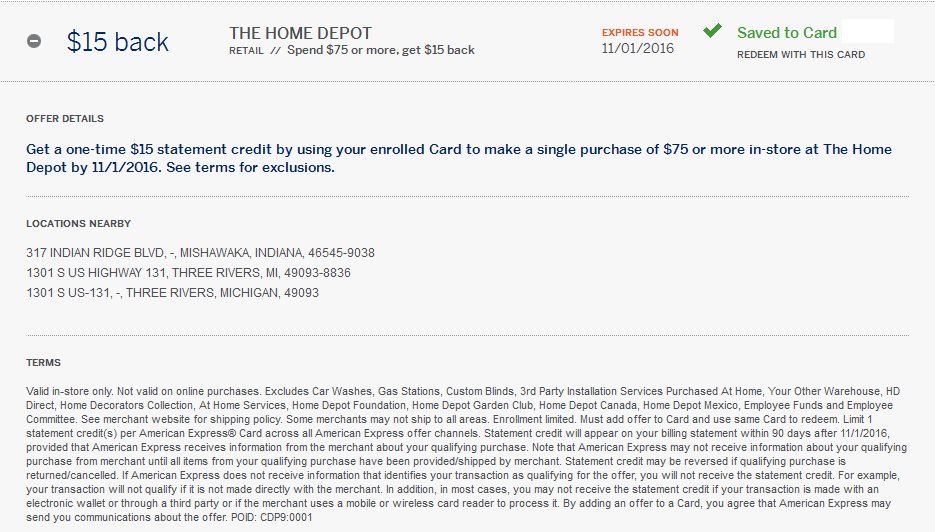Click the TERMS section heading
Screen dimensions: 935x532
point(43,363)
